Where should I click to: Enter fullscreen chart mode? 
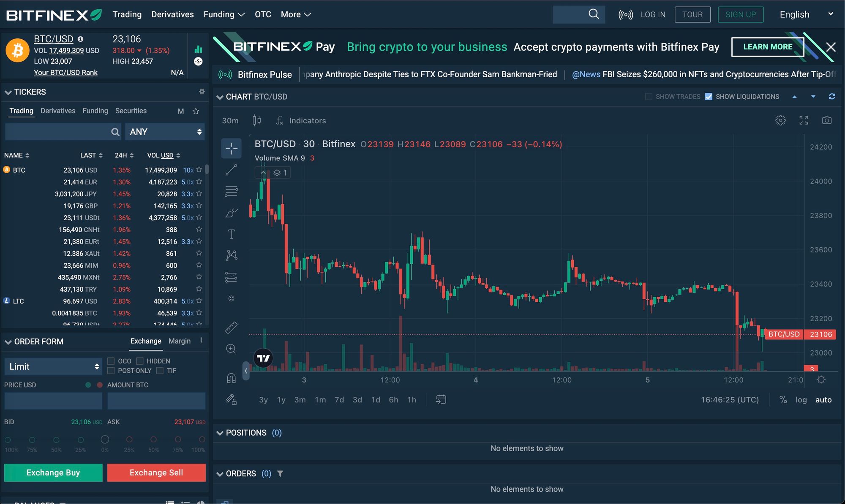804,120
